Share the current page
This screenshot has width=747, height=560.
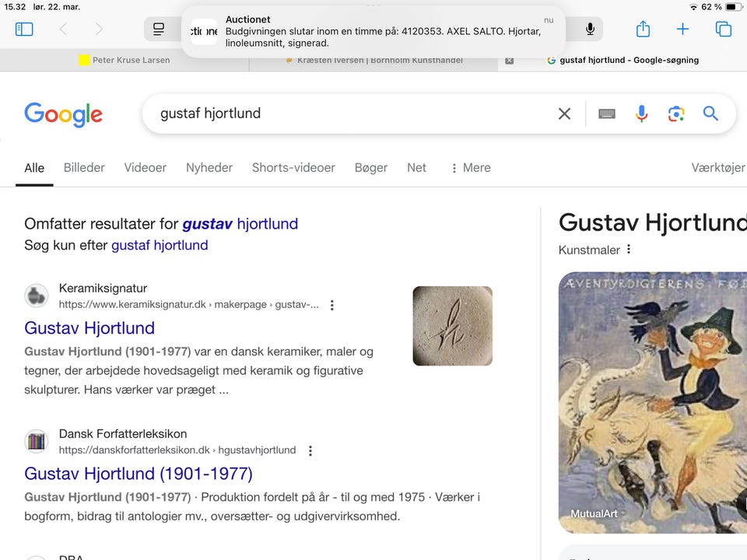coord(643,29)
